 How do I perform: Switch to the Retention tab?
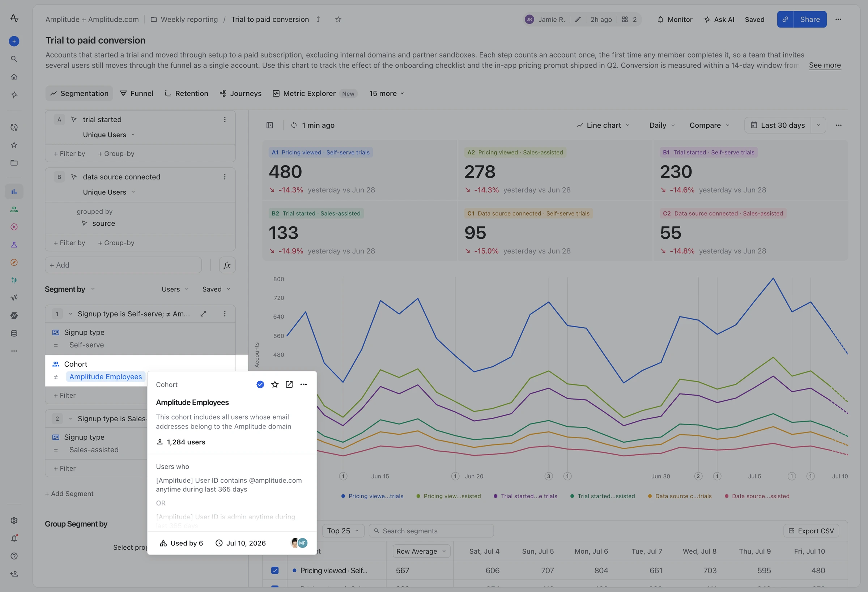186,93
